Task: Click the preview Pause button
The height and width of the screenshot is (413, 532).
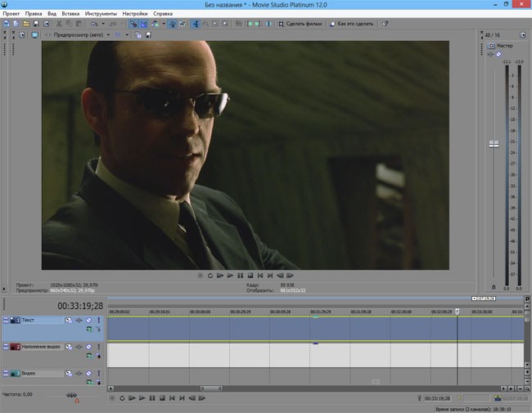Action: tap(240, 276)
